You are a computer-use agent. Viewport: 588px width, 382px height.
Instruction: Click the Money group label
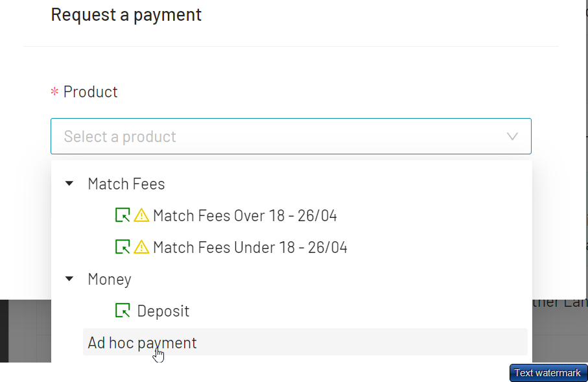pos(109,279)
